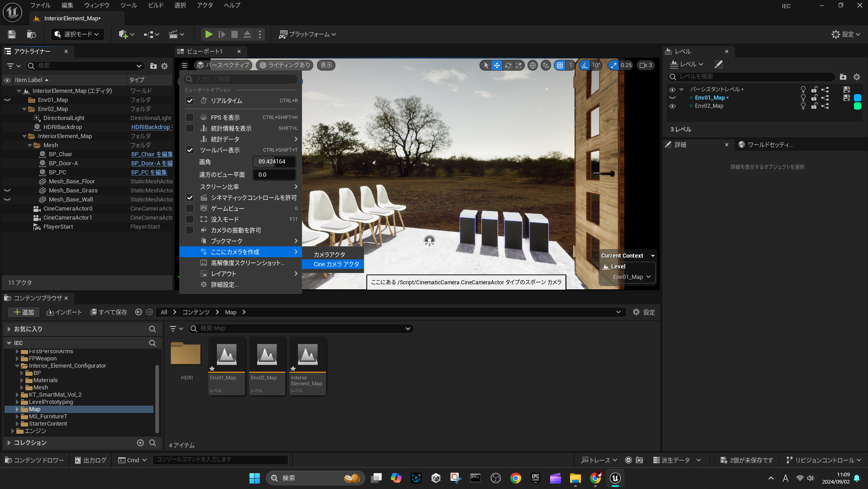Click the cyan color swatch for Env01_Map
This screenshot has width=868, height=489.
click(x=857, y=98)
